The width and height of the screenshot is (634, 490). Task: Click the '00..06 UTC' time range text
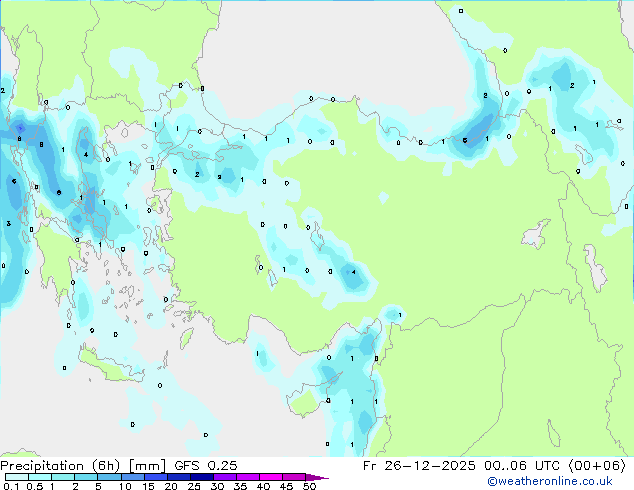[x=521, y=466]
